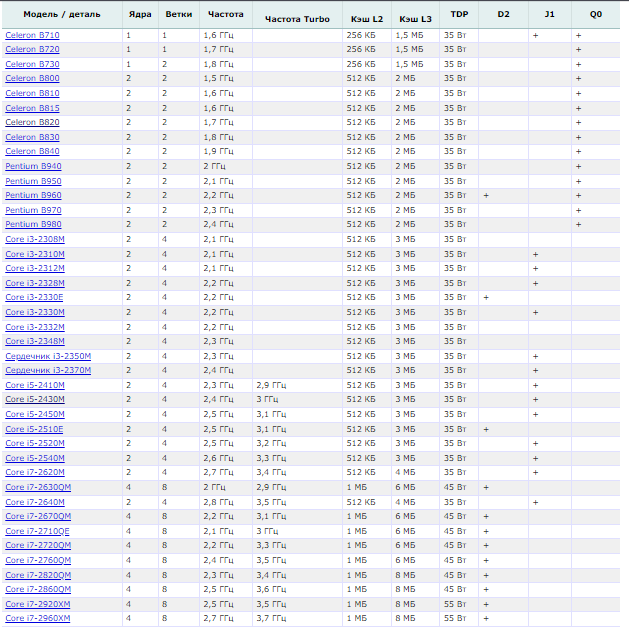Open the Core i5-2510E link
The width and height of the screenshot is (629, 633).
pyautogui.click(x=34, y=430)
